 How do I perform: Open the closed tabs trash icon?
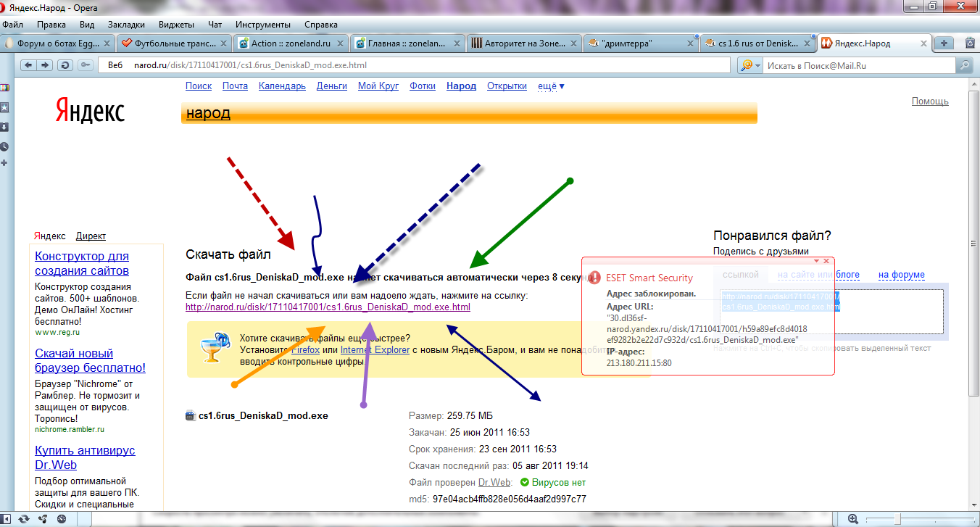(970, 43)
